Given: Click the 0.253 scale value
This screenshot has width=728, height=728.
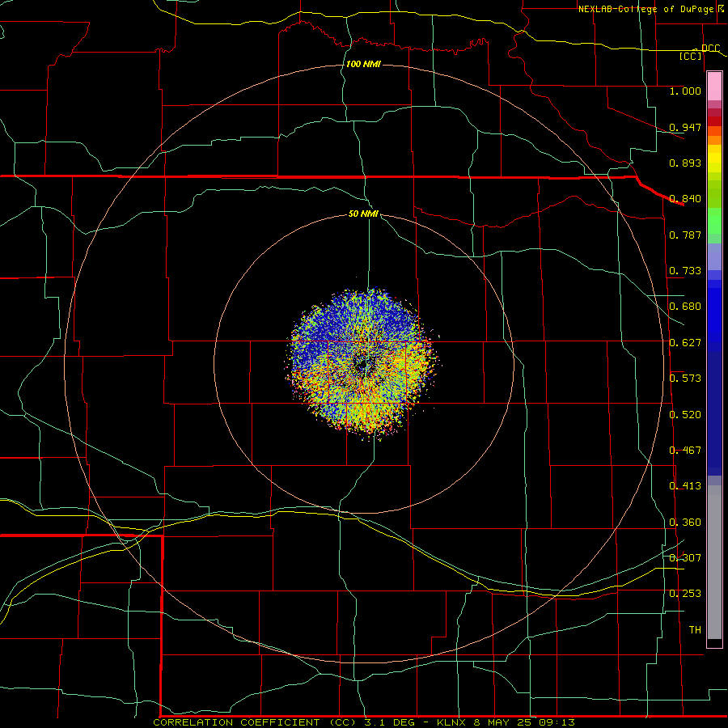Looking at the screenshot, I should (x=685, y=594).
